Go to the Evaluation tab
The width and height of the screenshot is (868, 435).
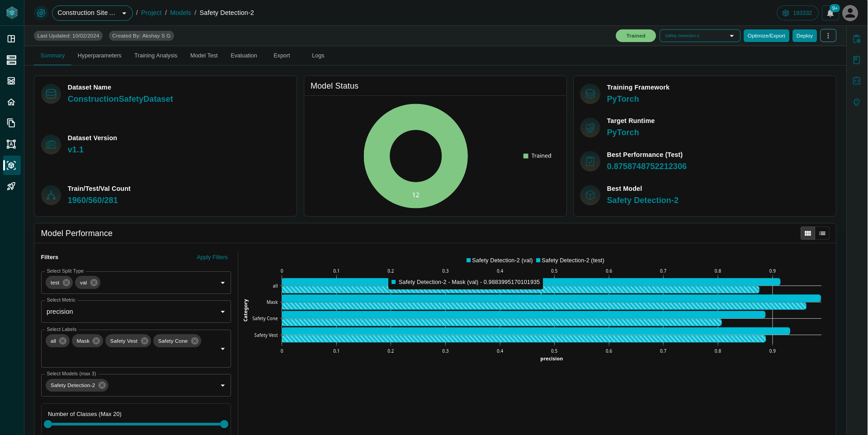click(x=244, y=56)
